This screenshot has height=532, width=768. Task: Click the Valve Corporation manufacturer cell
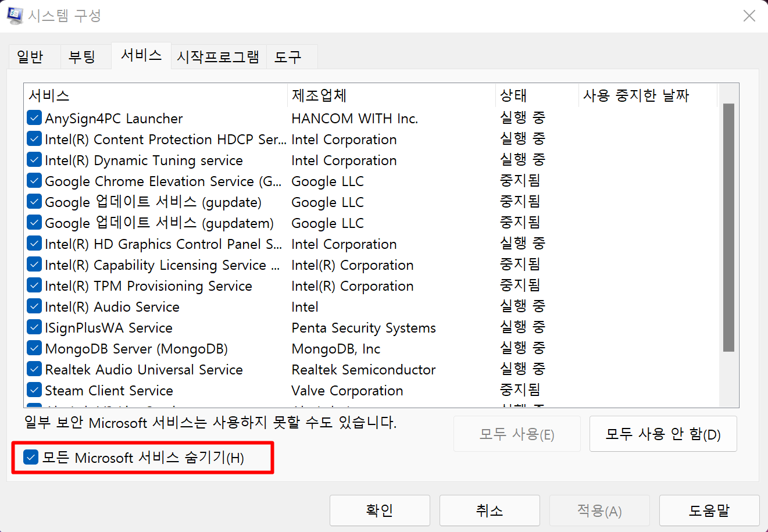(348, 391)
